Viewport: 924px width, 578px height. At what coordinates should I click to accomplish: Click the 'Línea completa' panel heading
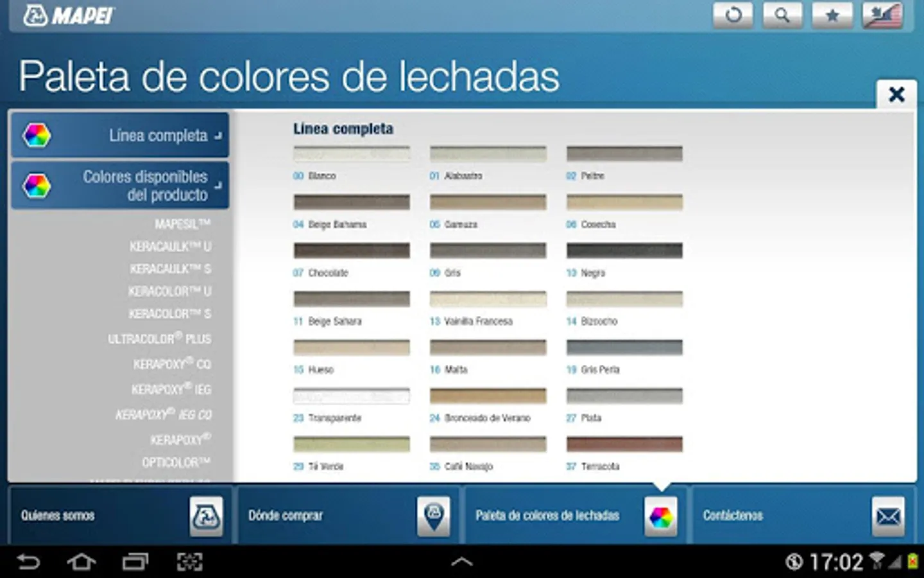343,128
